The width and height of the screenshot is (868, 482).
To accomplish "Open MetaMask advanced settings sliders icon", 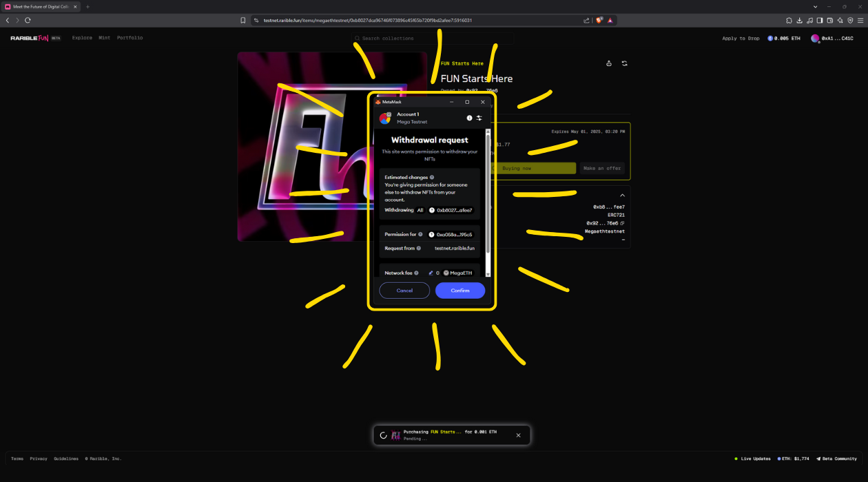I will [479, 118].
